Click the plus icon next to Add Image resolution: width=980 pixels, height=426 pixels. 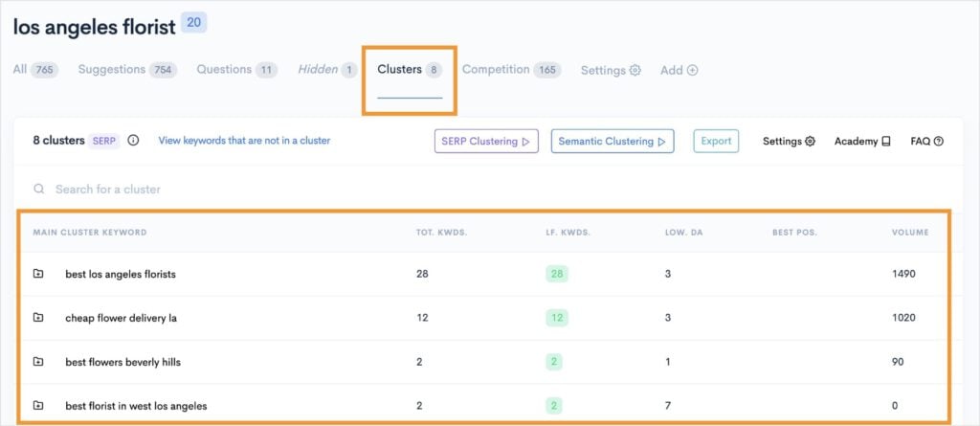pos(693,70)
